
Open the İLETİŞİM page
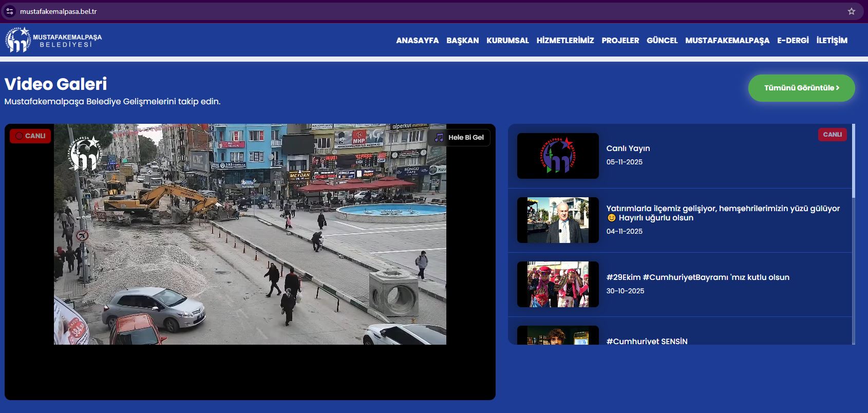[x=832, y=41]
